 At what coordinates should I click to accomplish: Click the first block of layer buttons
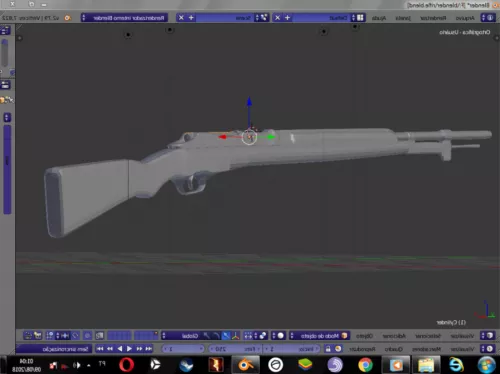[146, 336]
